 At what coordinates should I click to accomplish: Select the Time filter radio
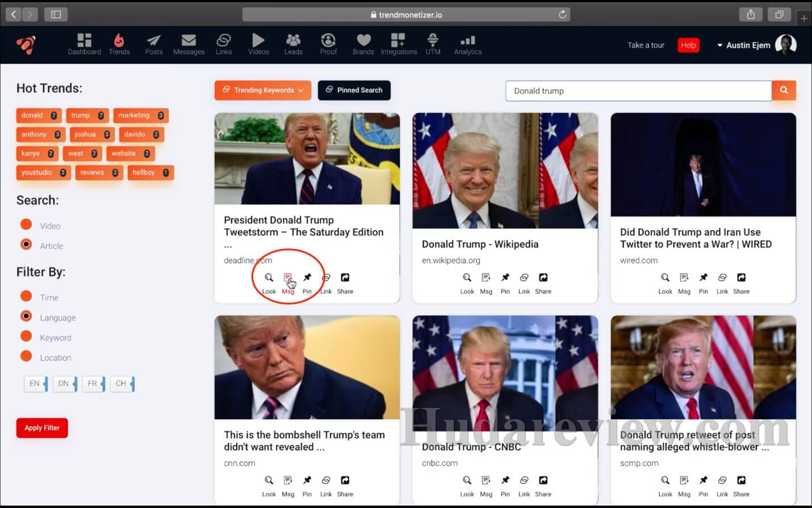click(x=26, y=295)
